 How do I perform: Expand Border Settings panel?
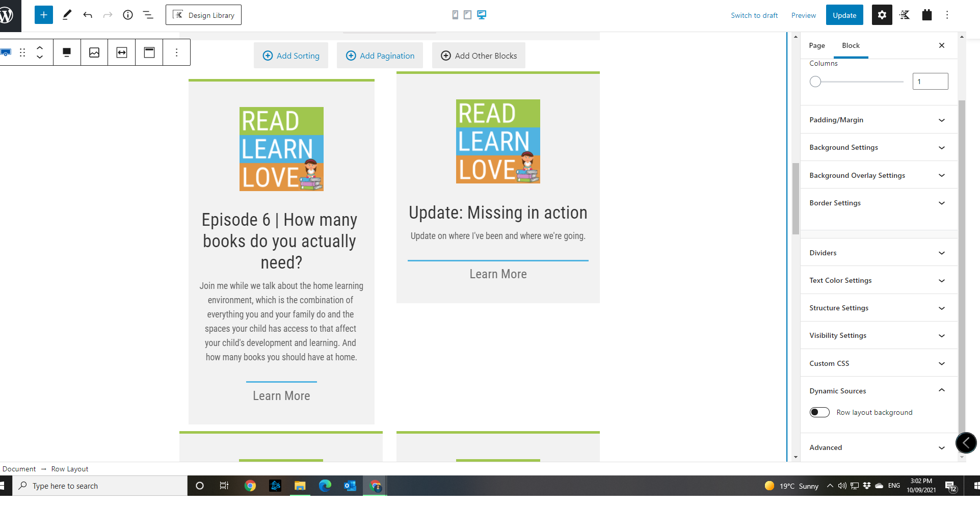pyautogui.click(x=879, y=203)
